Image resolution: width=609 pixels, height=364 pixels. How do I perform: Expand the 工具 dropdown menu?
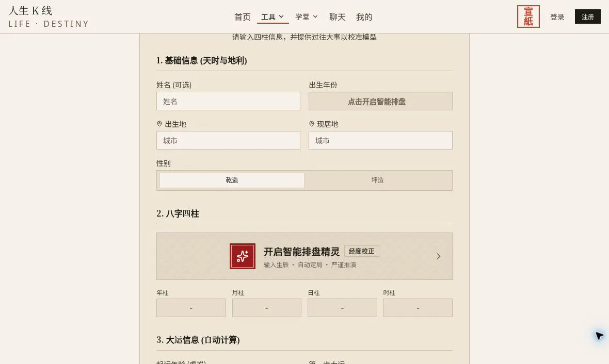point(273,16)
